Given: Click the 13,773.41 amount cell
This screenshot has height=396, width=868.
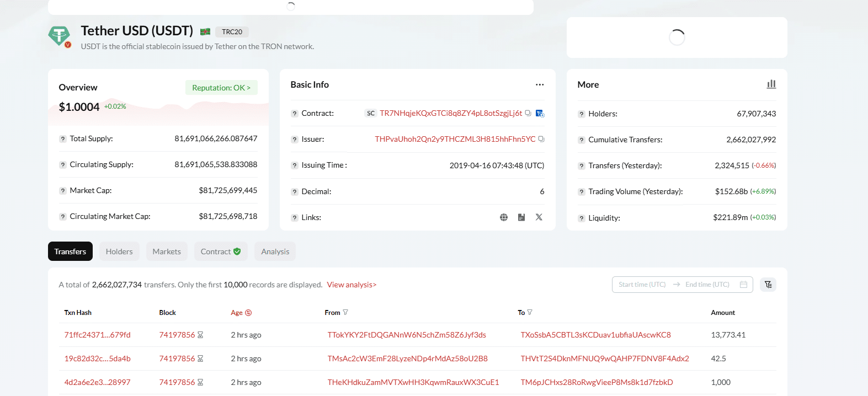Looking at the screenshot, I should (x=728, y=335).
